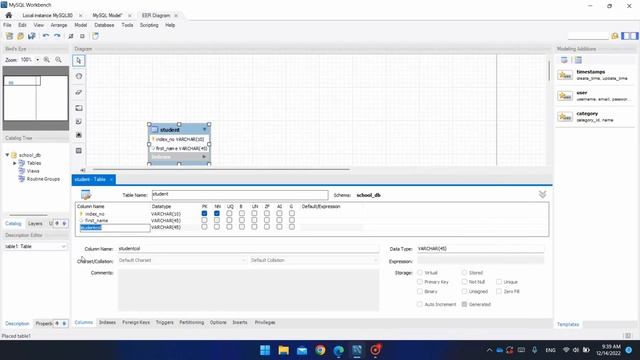
Task: Enable Not Null storage checkbox
Action: [464, 282]
